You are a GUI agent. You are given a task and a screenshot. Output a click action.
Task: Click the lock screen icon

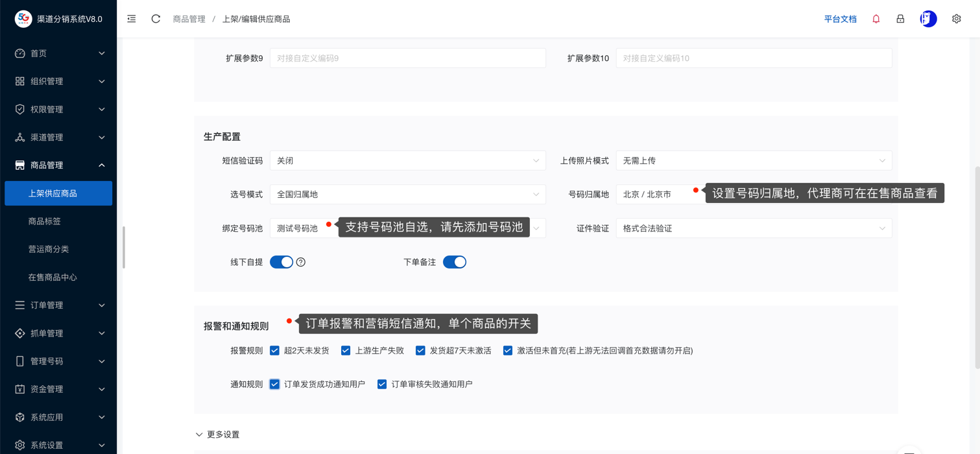900,19
